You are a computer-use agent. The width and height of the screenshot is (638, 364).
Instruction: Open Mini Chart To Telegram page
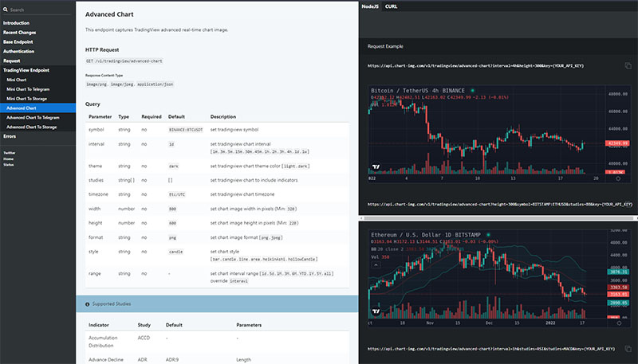pos(30,88)
